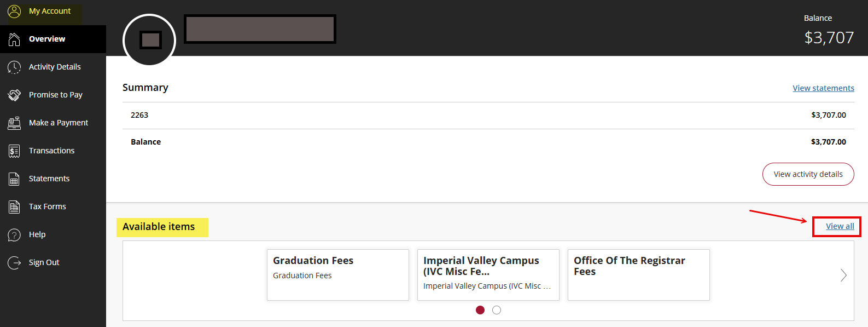Advance carousel with the right chevron
The width and height of the screenshot is (868, 327).
click(843, 275)
